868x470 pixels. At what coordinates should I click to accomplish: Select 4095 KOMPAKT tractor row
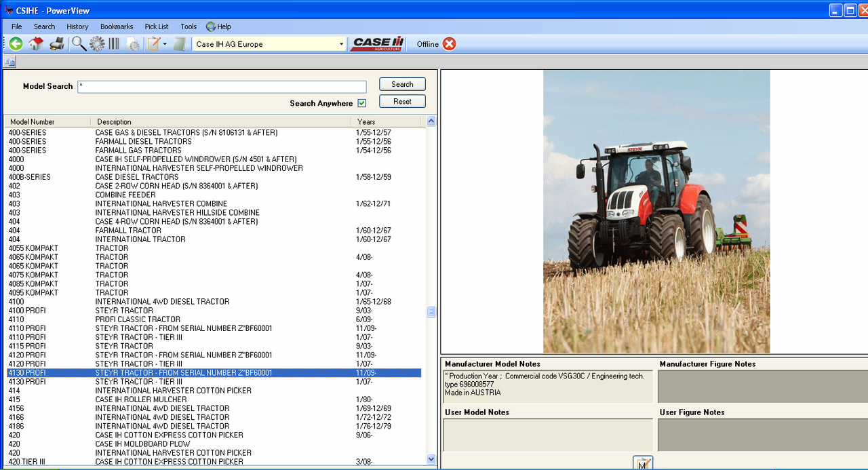(213, 293)
